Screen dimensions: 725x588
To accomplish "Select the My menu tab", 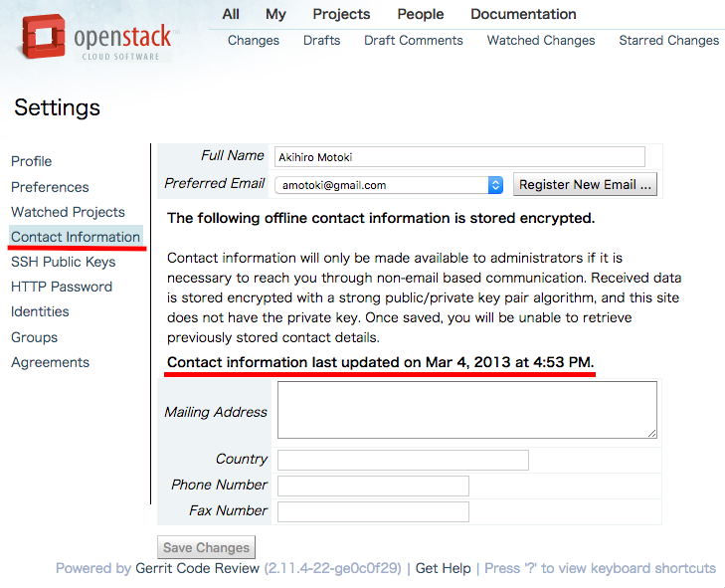I will (275, 14).
